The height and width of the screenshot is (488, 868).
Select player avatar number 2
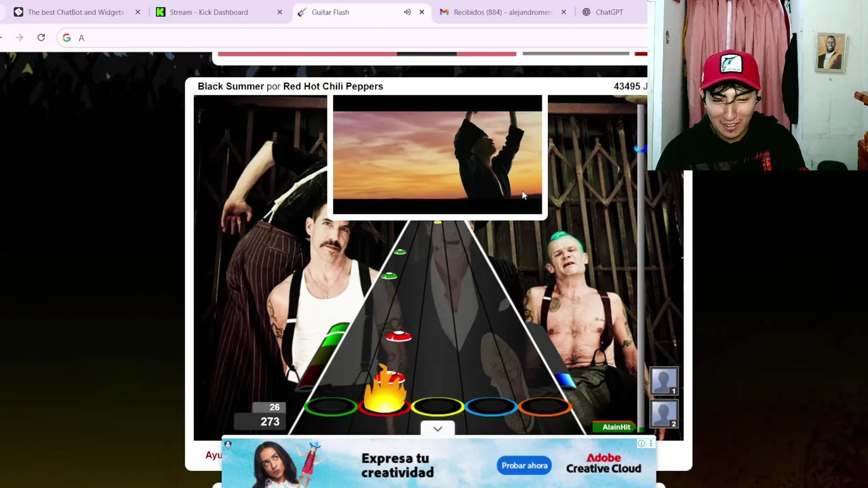point(663,414)
